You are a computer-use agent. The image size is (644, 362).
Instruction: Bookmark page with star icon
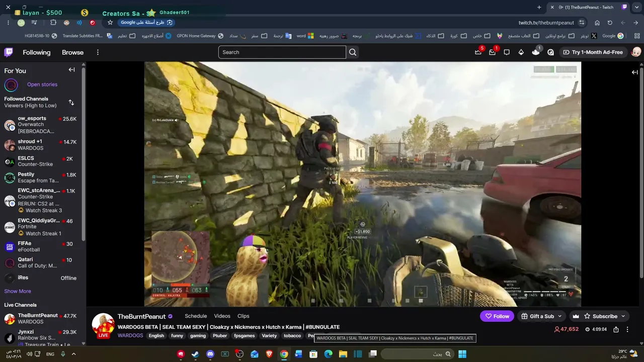(x=110, y=23)
